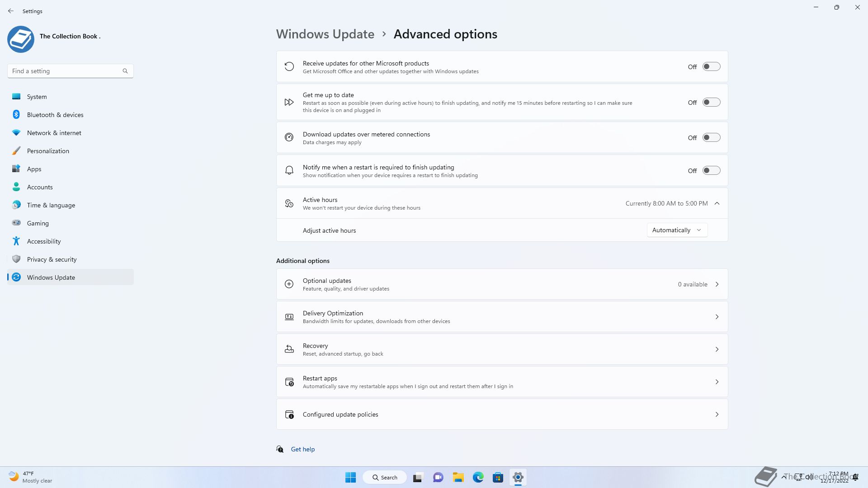
Task: Open Recovery chevron
Action: coord(717,349)
